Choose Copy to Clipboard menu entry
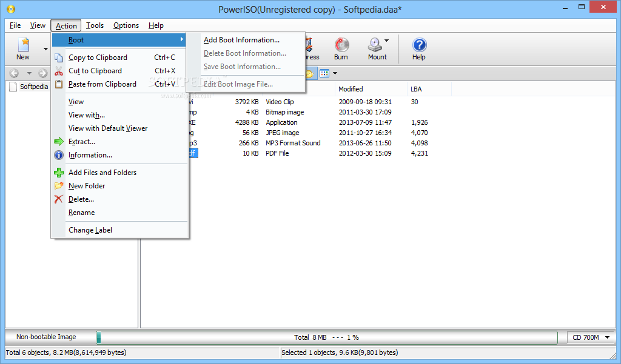 [119, 58]
